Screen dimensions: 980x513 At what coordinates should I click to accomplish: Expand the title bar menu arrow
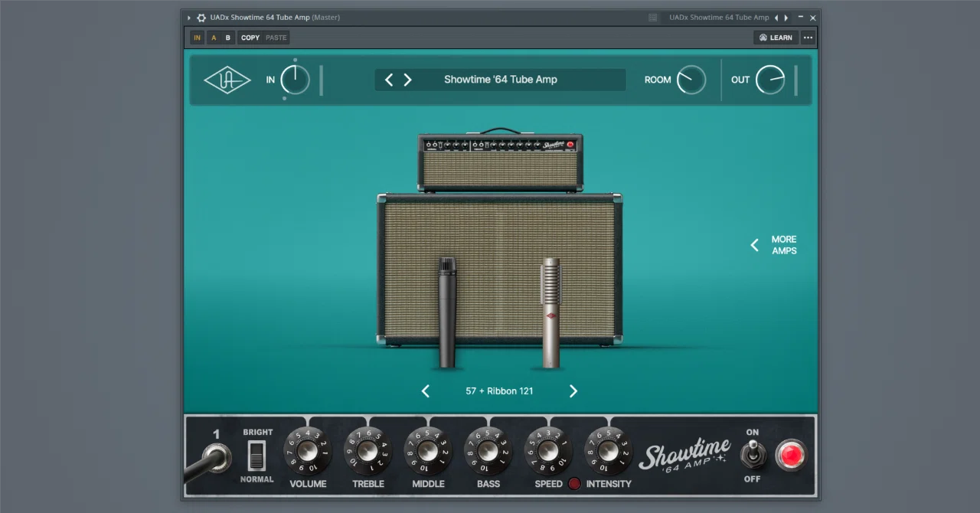point(189,18)
